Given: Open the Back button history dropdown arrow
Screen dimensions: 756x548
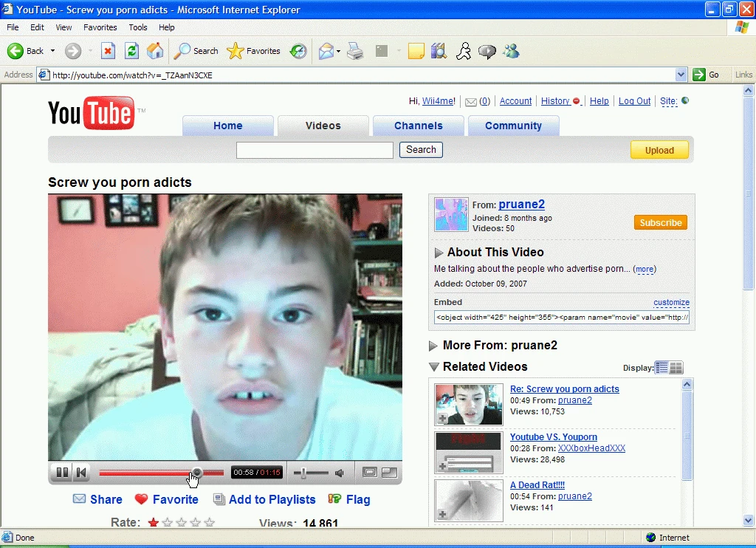Looking at the screenshot, I should 52,51.
